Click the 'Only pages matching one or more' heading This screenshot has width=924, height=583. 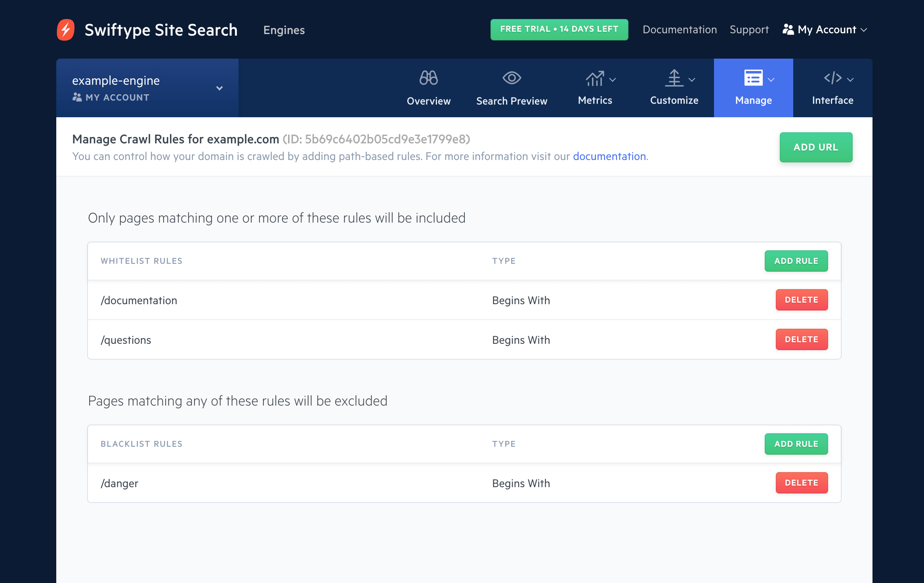[277, 218]
